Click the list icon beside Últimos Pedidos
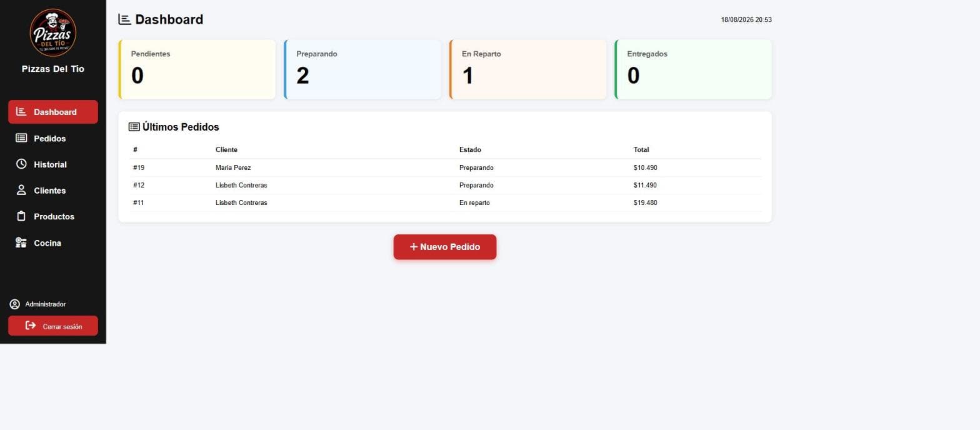This screenshot has width=980, height=430. click(x=134, y=127)
